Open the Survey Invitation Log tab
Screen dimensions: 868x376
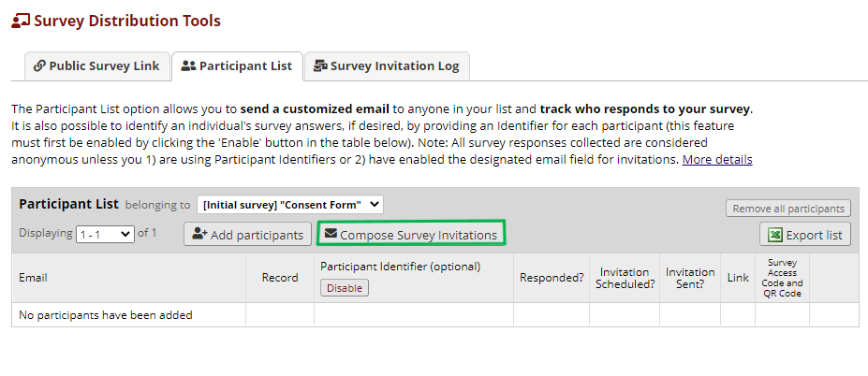(x=387, y=66)
